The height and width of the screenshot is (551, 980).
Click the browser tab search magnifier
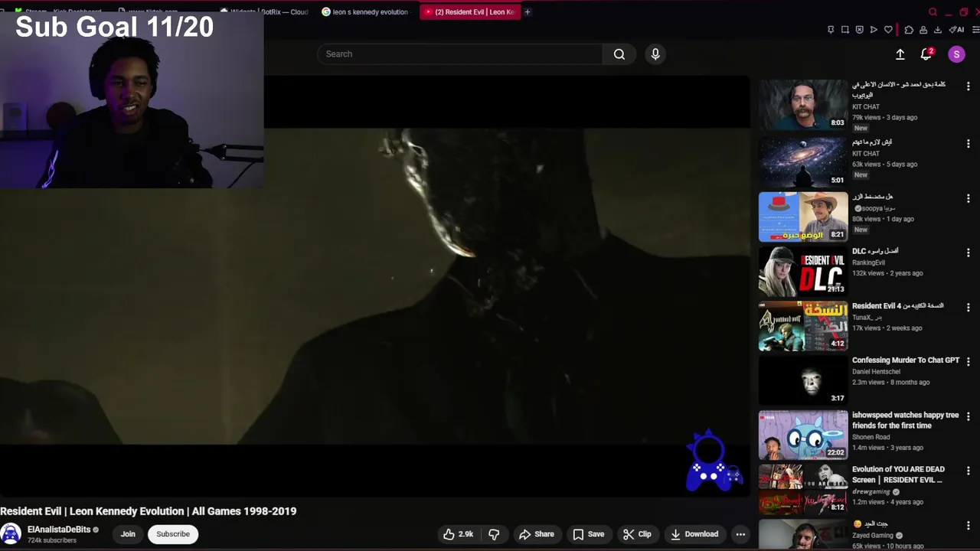click(933, 12)
